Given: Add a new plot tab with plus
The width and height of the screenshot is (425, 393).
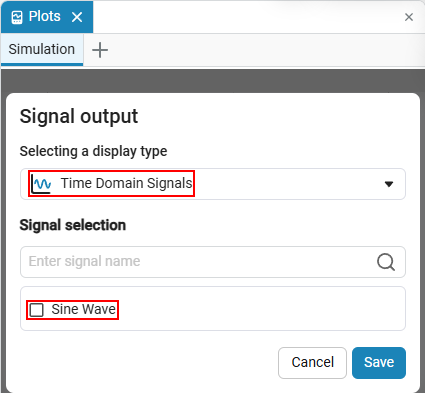Looking at the screenshot, I should (x=100, y=50).
